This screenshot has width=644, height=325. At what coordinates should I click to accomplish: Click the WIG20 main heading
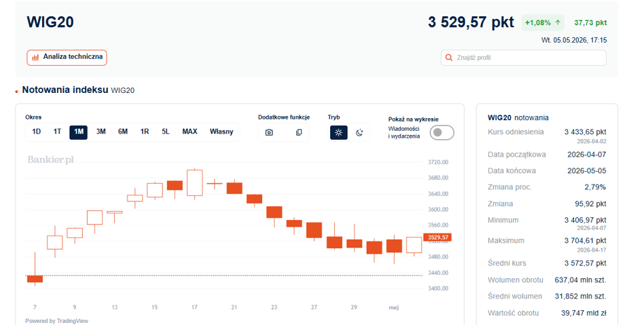(50, 22)
